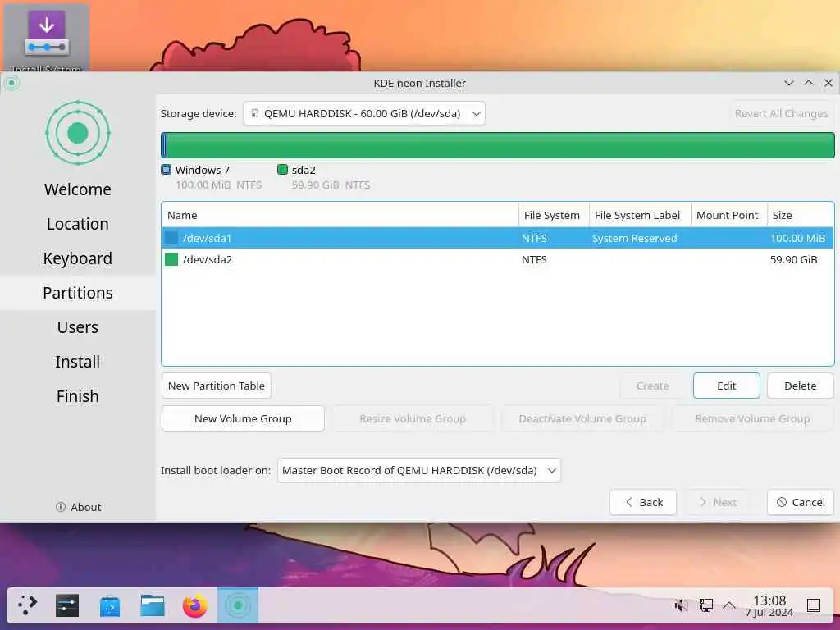
Task: Click the Calamares logo in the sidebar
Action: (78, 132)
